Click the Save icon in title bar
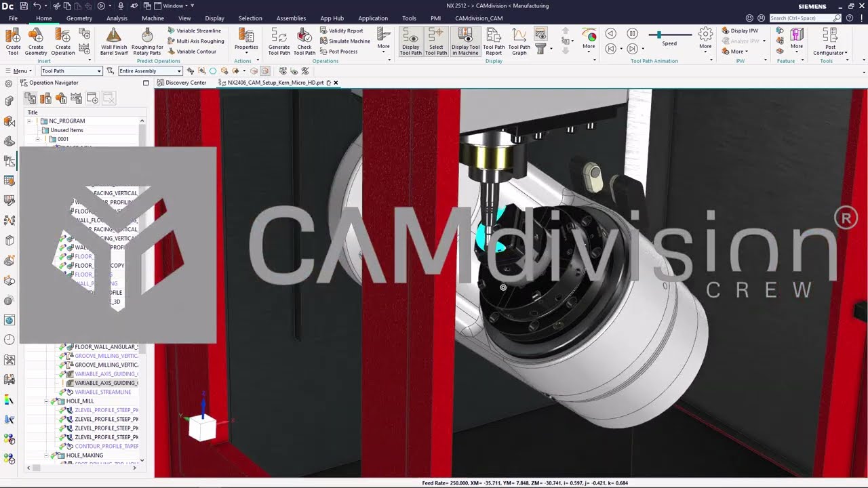Screen dimensions: 868x488 [x=23, y=6]
